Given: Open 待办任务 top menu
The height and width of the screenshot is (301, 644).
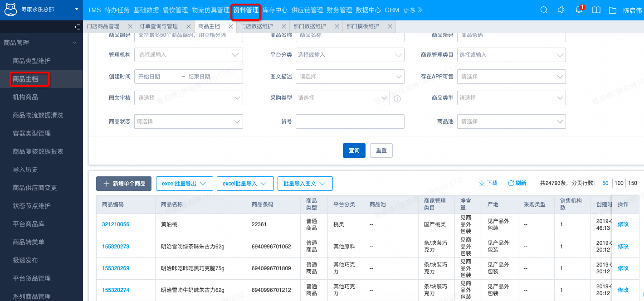Looking at the screenshot, I should (x=117, y=10).
